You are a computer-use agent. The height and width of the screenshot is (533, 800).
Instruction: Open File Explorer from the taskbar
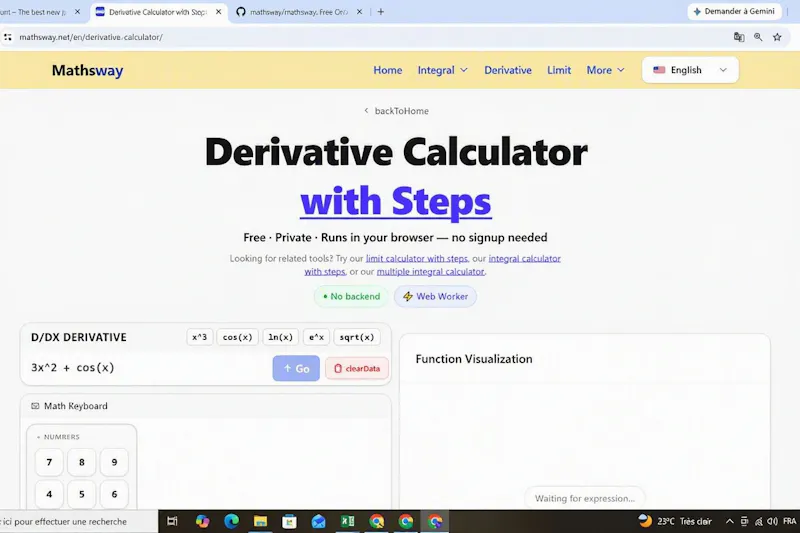260,521
